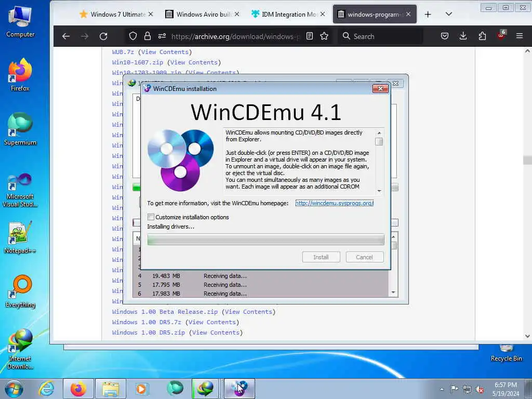Go forward with the Firefox forward arrow
Viewport: 532px width, 399px height.
85,36
